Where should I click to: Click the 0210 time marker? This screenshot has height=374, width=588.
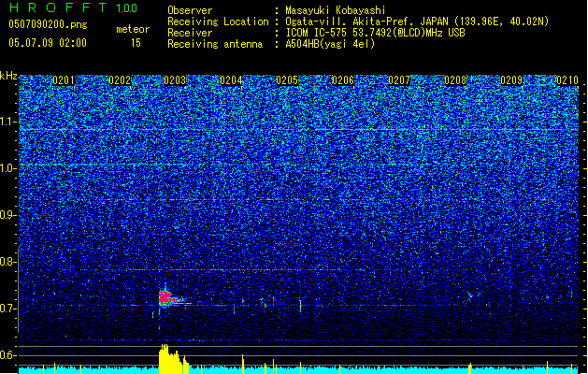point(567,80)
